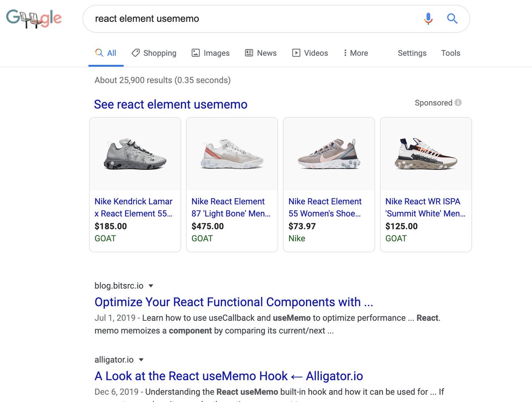
Task: Open Nike Kendrick Lamar x React Element 55 link
Action: click(x=134, y=208)
